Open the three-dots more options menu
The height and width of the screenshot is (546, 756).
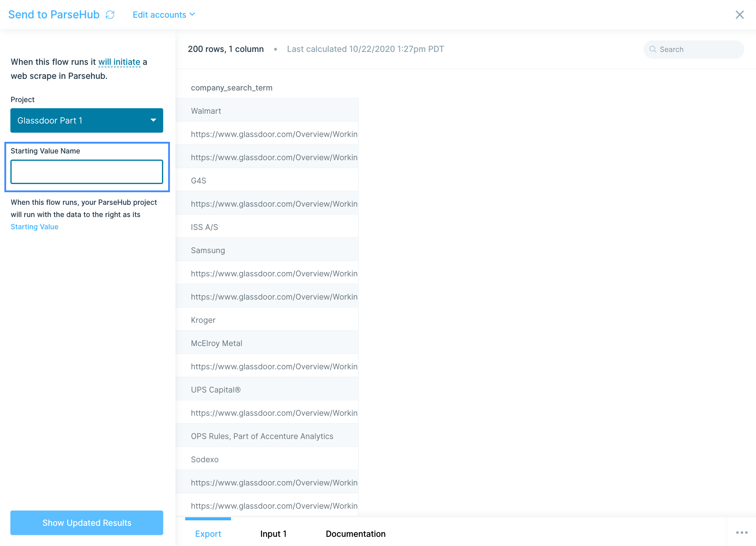click(741, 533)
